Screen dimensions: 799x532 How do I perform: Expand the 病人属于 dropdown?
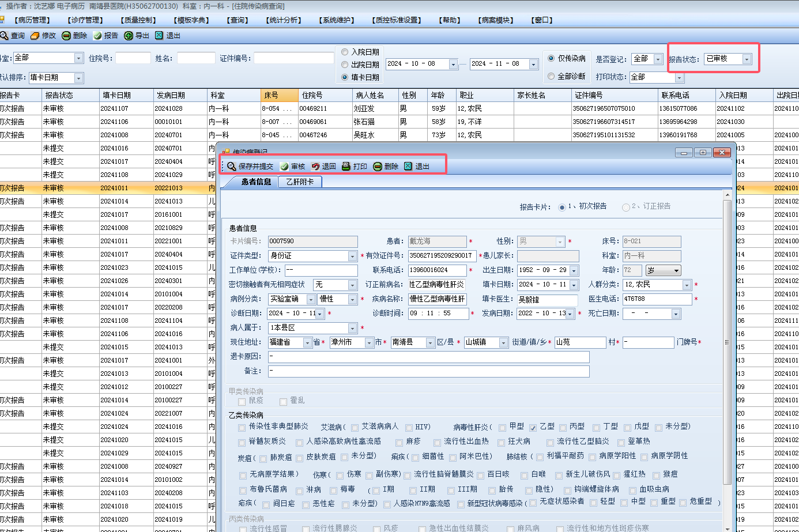tap(352, 328)
